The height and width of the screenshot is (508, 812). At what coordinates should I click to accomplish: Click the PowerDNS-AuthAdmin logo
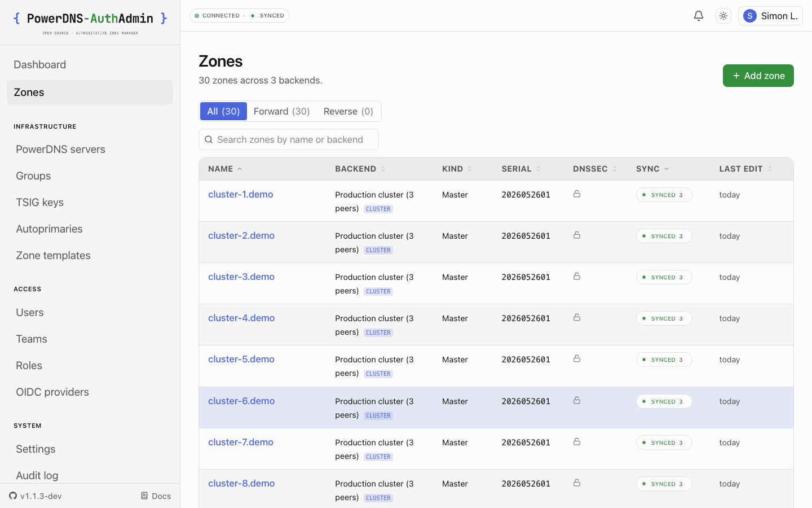(x=90, y=23)
